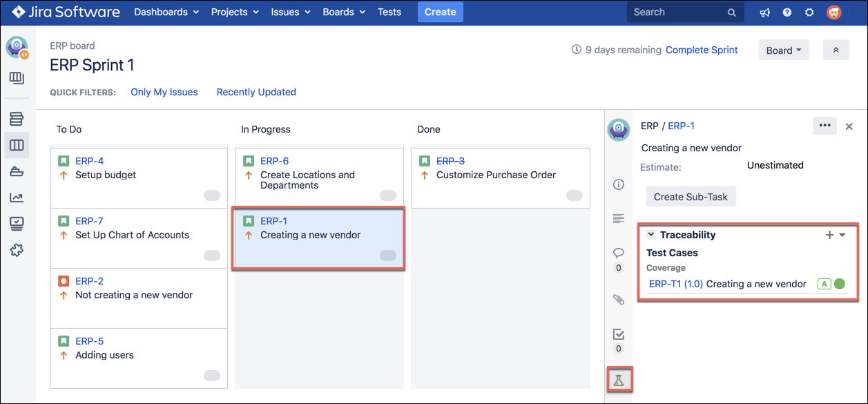Open the Dashboards menu
The height and width of the screenshot is (404, 868).
(x=166, y=12)
